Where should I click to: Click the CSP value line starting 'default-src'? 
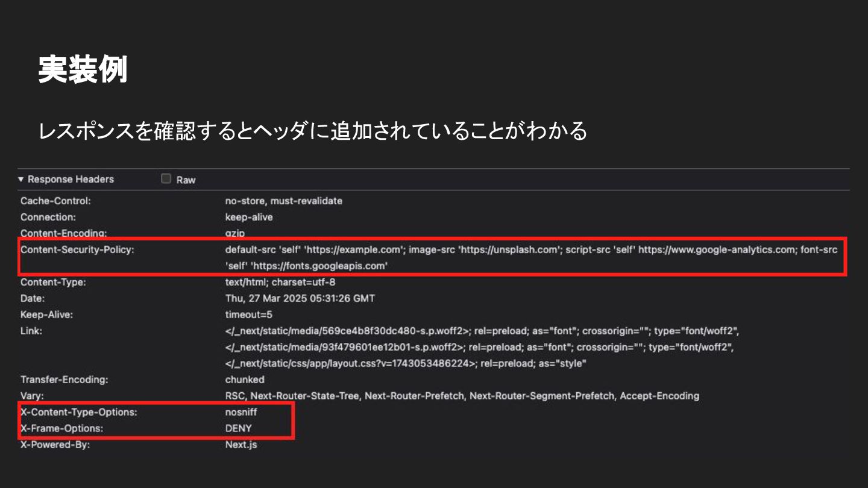pos(531,249)
